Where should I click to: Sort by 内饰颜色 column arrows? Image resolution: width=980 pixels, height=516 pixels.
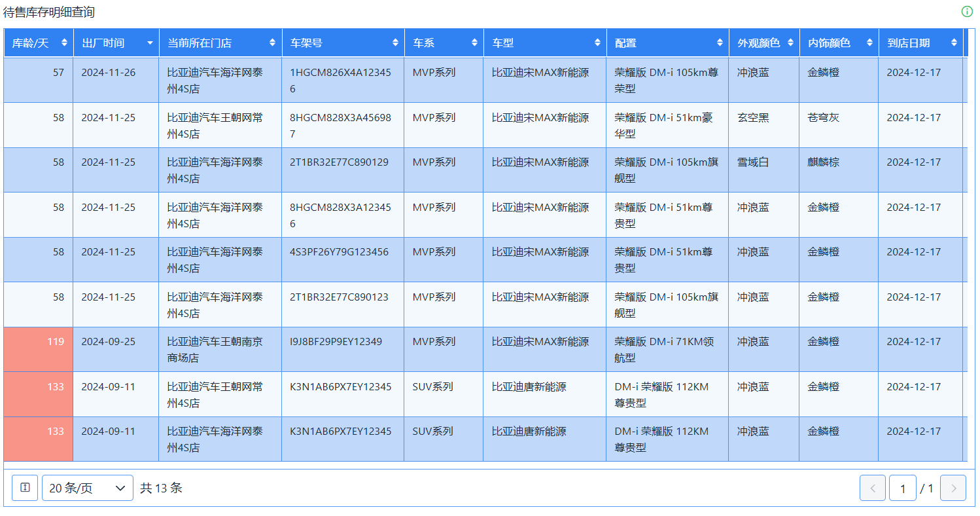coord(869,43)
